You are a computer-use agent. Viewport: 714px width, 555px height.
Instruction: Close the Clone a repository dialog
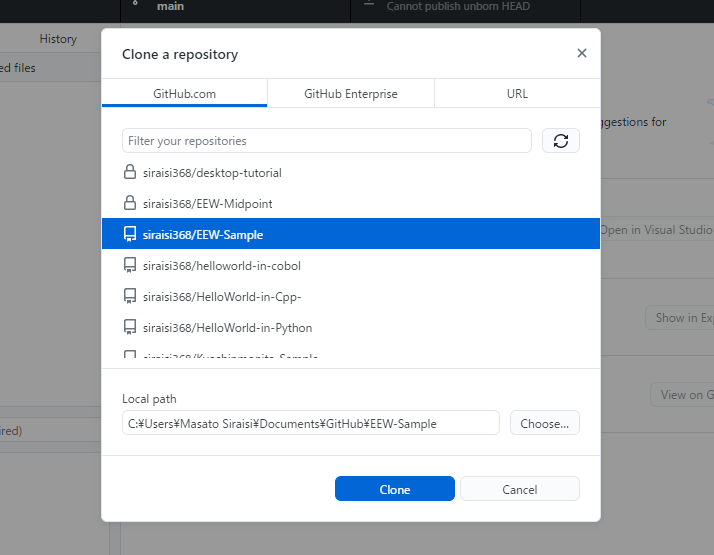pos(581,53)
